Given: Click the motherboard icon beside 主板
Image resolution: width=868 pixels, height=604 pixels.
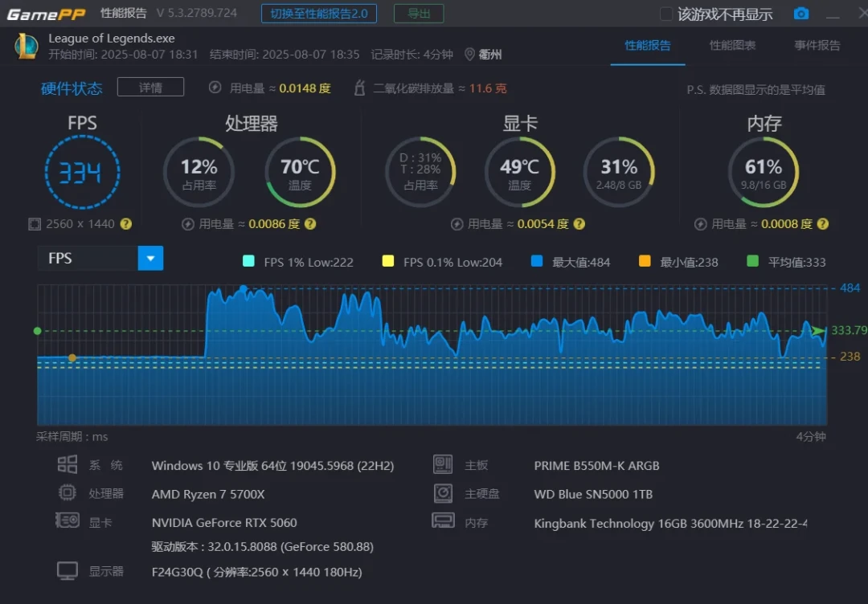Looking at the screenshot, I should (x=443, y=464).
